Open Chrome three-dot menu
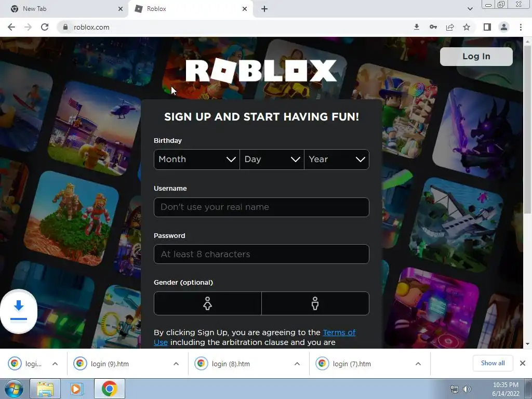Viewport: 532px width, 399px height. pos(521,27)
